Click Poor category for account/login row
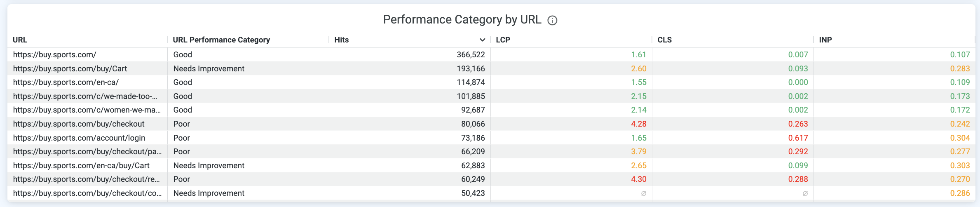The height and width of the screenshot is (207, 980). [182, 138]
